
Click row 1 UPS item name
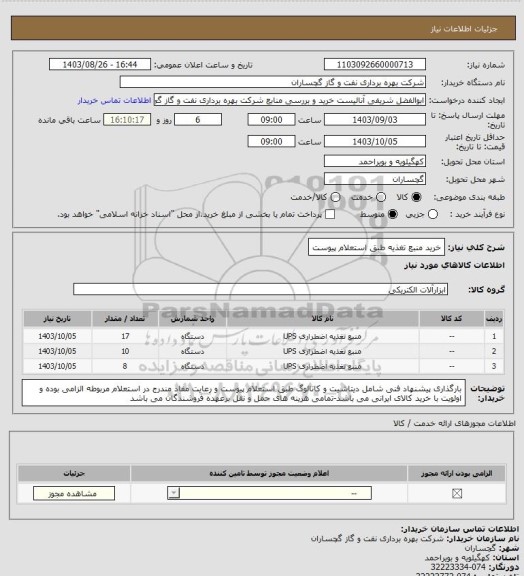(x=322, y=336)
